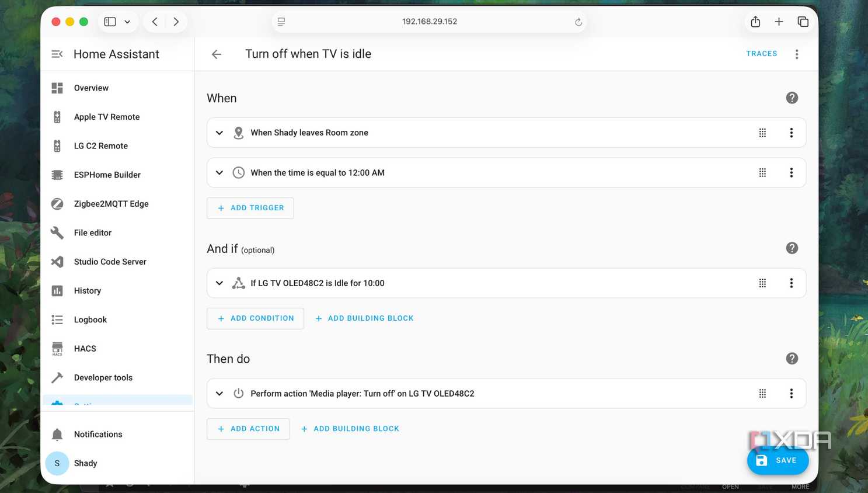View automation Traces
The width and height of the screenshot is (868, 493).
pos(762,54)
